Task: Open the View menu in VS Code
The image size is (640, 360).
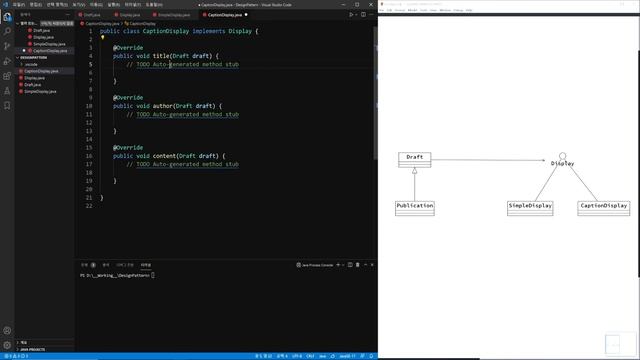Action: (79, 5)
